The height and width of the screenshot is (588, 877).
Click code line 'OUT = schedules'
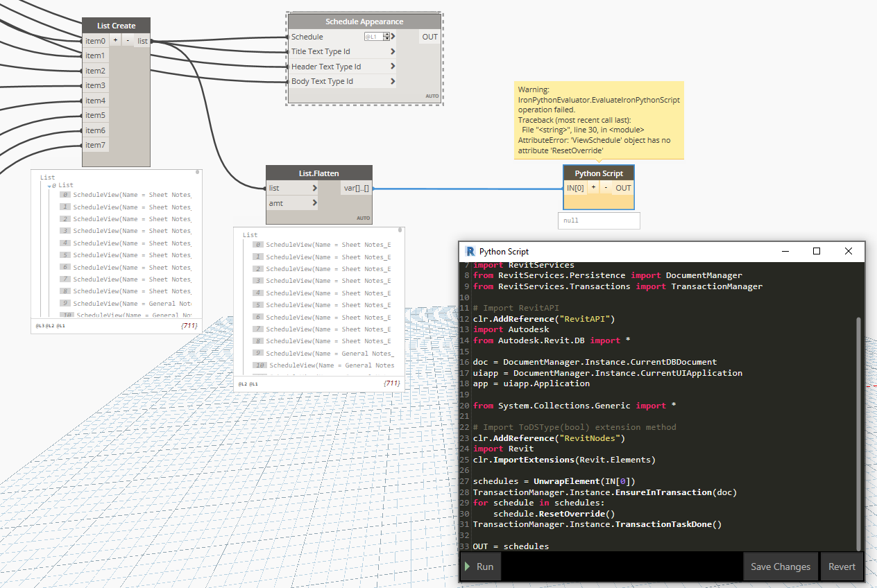point(511,546)
